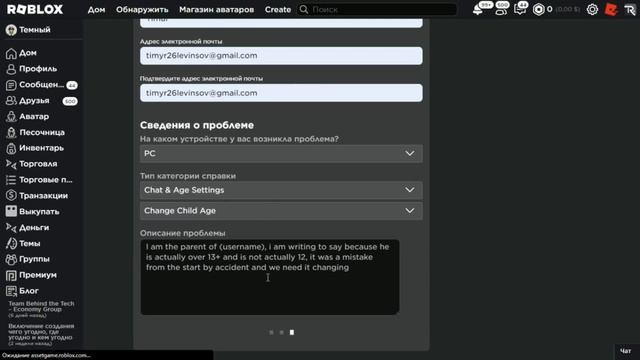Open the Темный user avatar

pos(11,30)
